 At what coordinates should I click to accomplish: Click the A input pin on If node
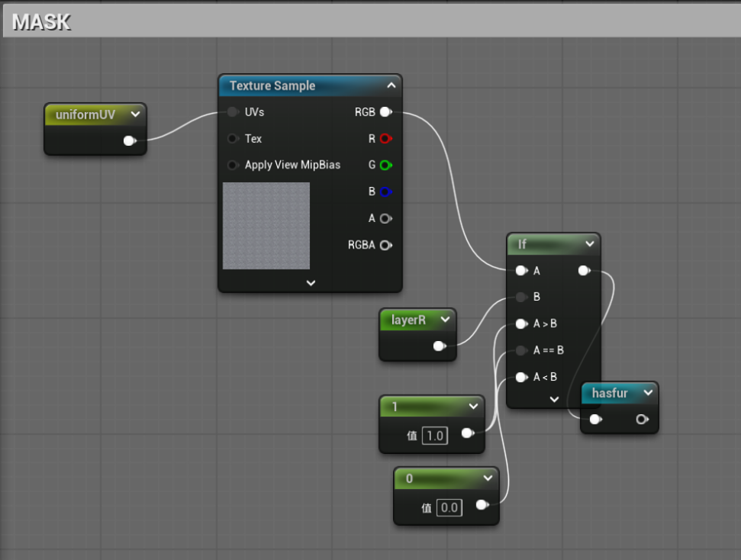pos(521,271)
